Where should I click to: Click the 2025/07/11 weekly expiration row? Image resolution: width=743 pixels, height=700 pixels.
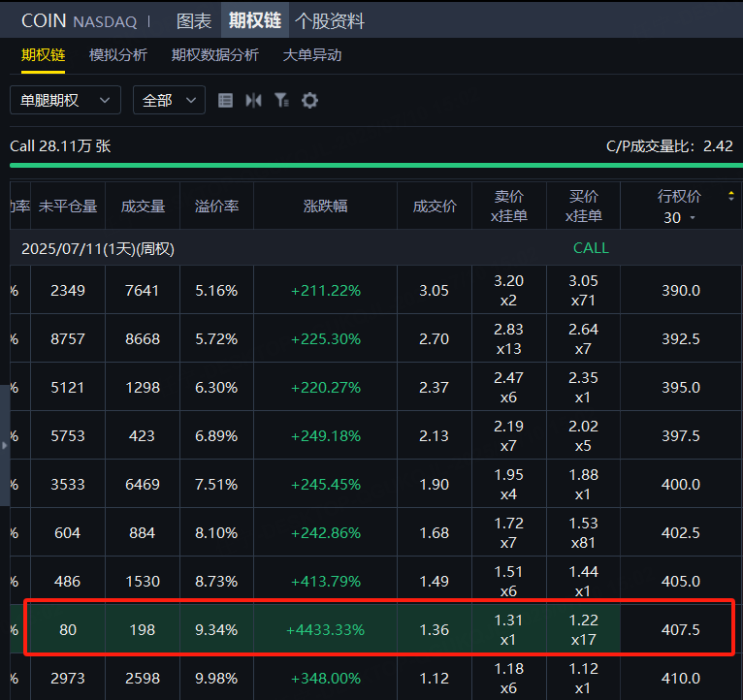[98, 248]
